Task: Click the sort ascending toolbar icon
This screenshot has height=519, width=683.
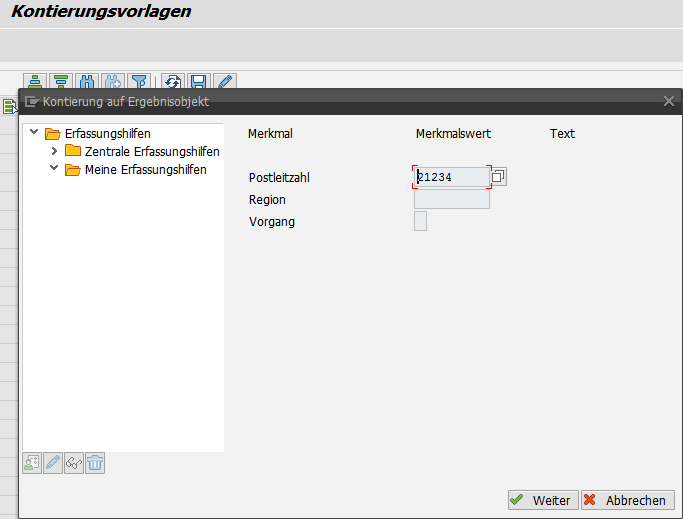Action: point(36,82)
